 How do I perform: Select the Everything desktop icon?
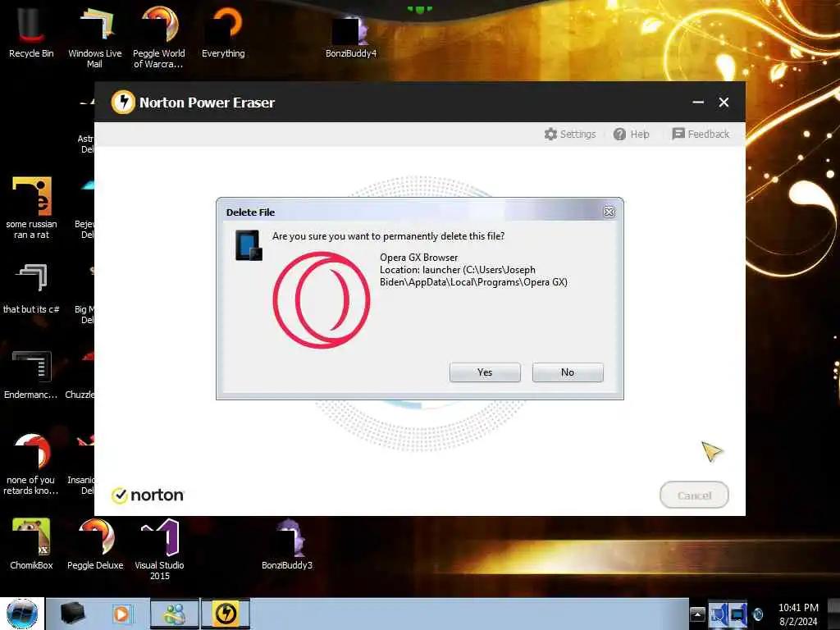(x=223, y=32)
